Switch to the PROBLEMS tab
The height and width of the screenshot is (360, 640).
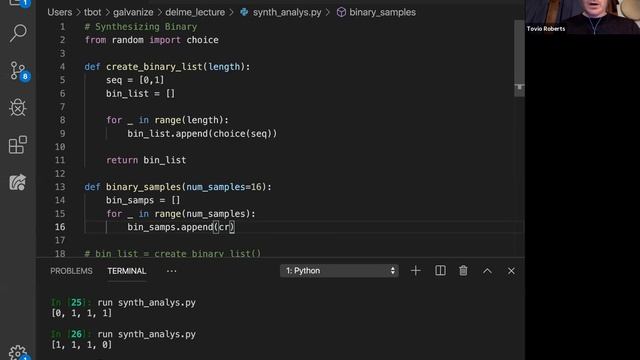pyautogui.click(x=71, y=271)
